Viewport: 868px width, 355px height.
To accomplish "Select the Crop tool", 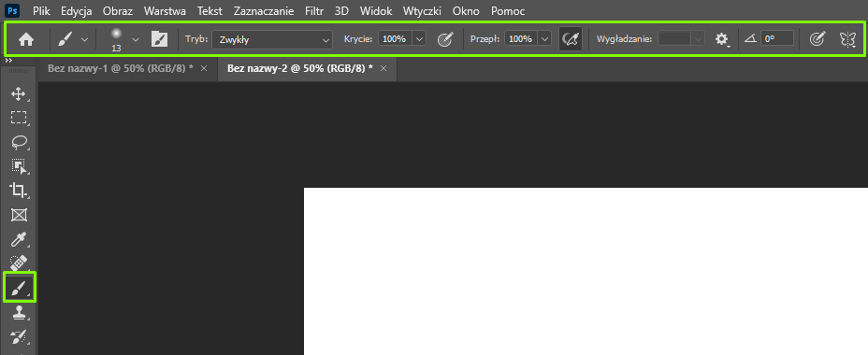I will click(19, 191).
